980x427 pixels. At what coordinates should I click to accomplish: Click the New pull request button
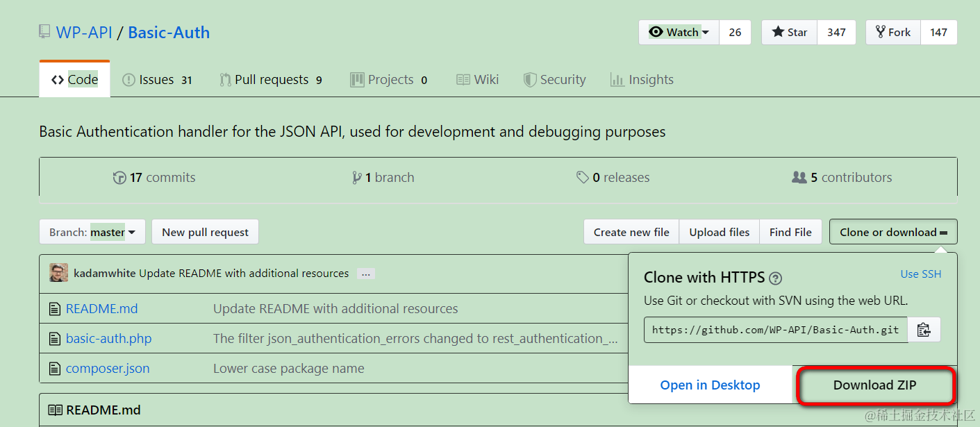coord(205,232)
